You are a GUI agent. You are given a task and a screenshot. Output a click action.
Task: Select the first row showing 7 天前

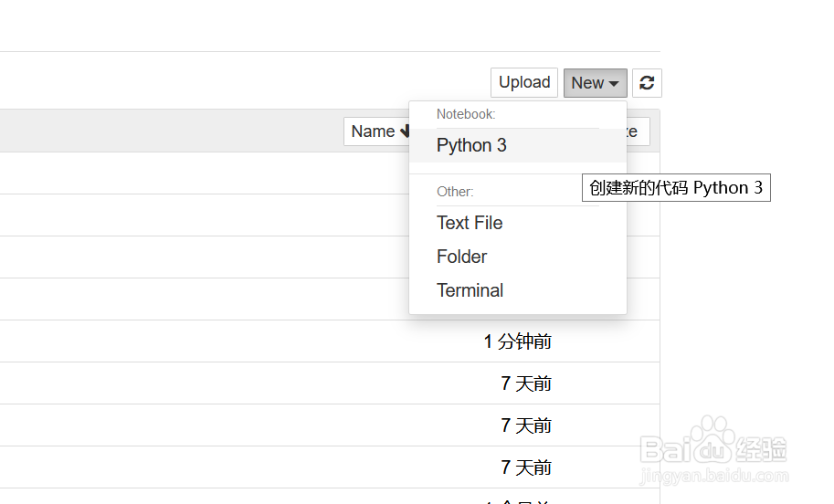[x=526, y=383]
